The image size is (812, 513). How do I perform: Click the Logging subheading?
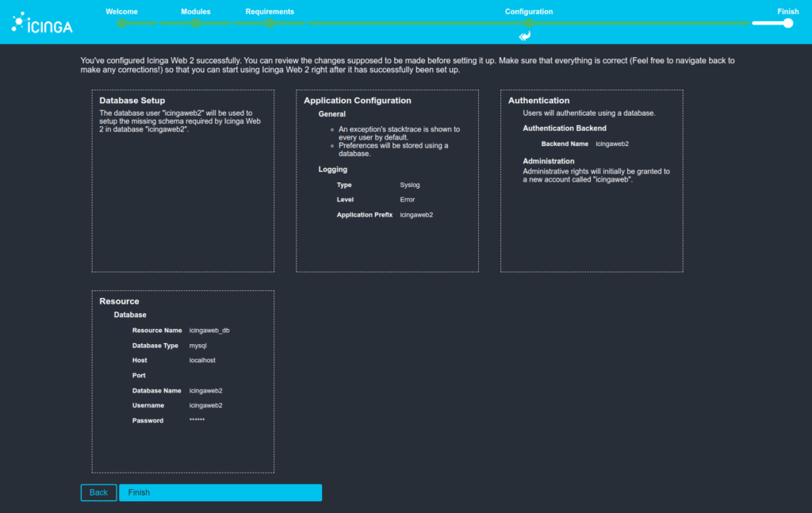pyautogui.click(x=332, y=169)
